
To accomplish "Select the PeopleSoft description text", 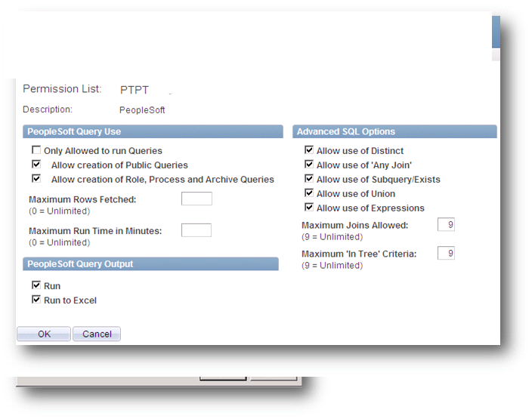I will pyautogui.click(x=142, y=110).
